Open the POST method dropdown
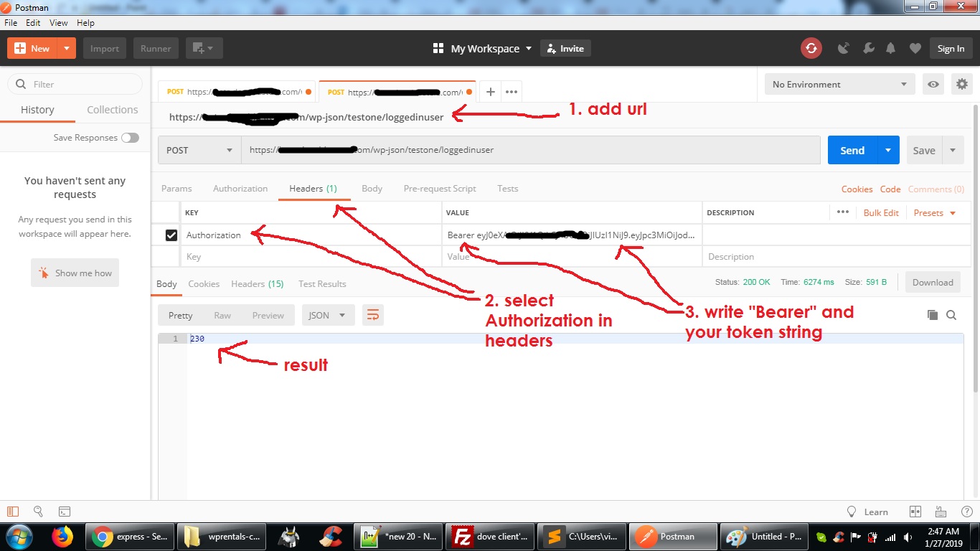Image resolution: width=980 pixels, height=551 pixels. (x=199, y=151)
